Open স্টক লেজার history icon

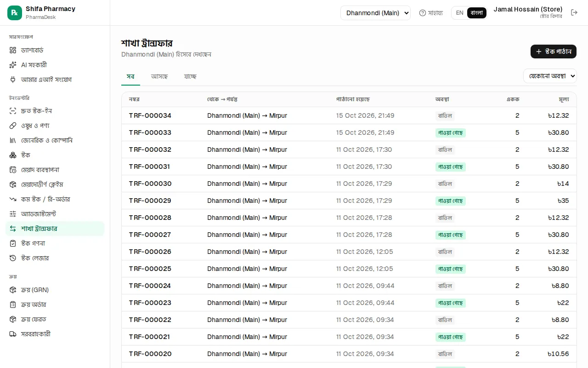[x=13, y=258]
